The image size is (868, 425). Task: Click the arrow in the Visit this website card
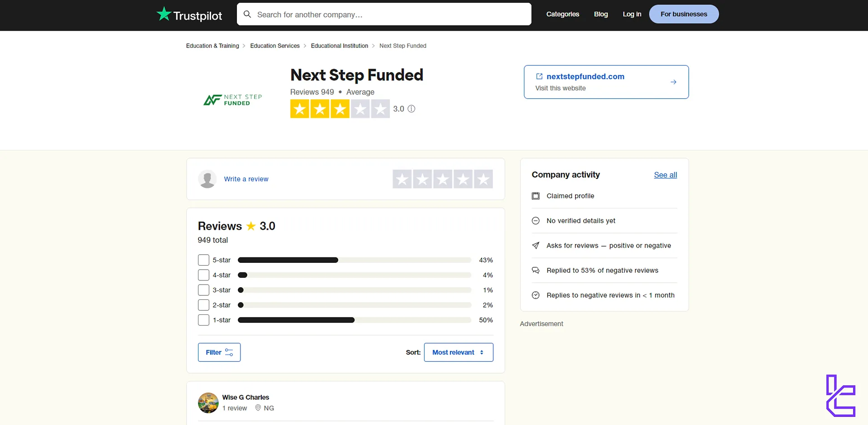pyautogui.click(x=673, y=82)
